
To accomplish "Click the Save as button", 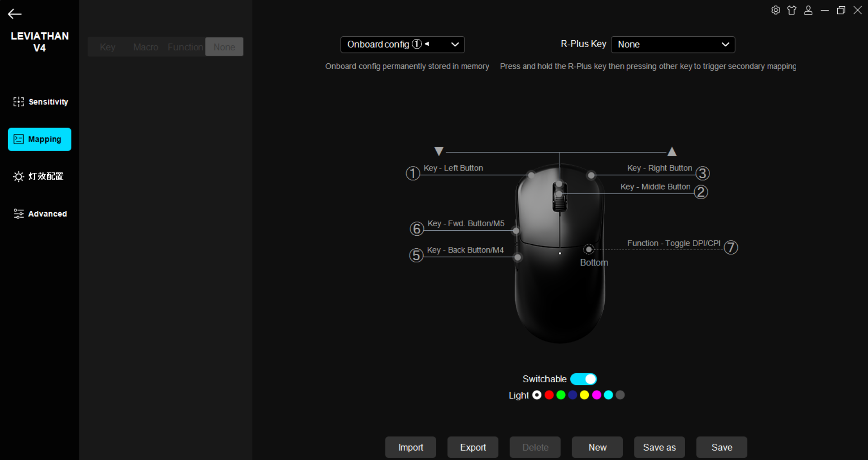I will click(659, 447).
